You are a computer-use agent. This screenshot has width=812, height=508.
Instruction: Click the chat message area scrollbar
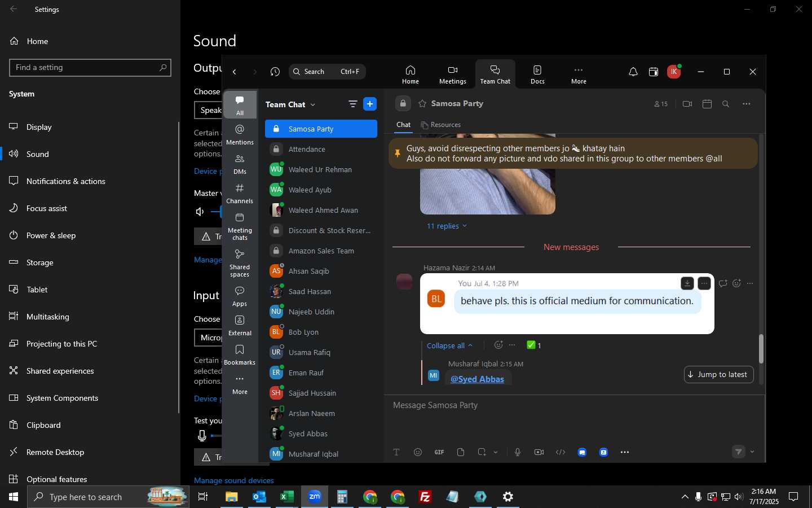click(761, 348)
